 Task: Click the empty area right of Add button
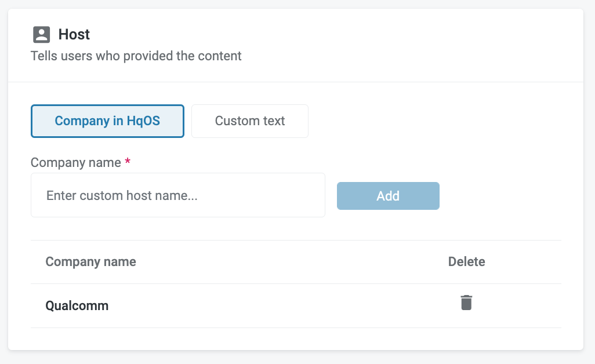(499, 195)
